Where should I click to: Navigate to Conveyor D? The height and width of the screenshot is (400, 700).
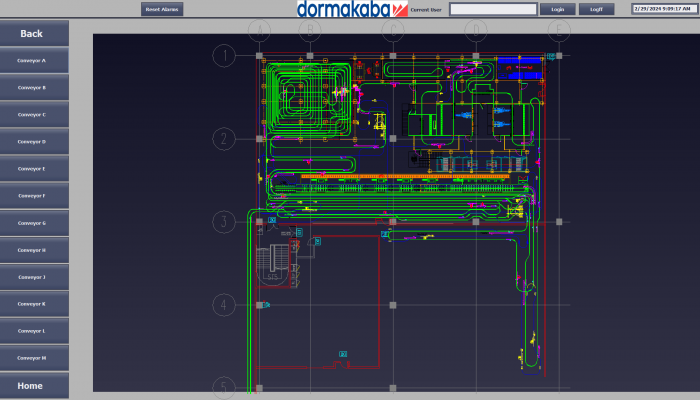point(34,142)
